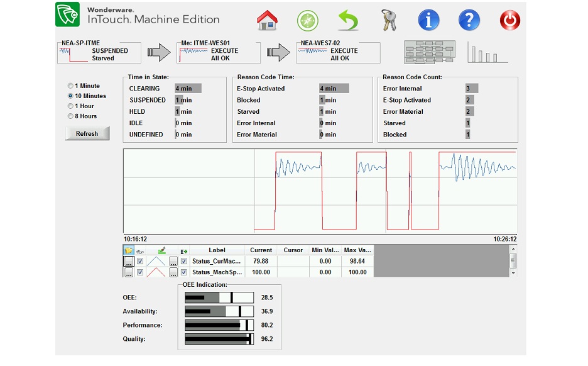Viewport: 588px width, 366px height.
Task: Open pen style button for Status_CurMac row
Action: coord(173,261)
